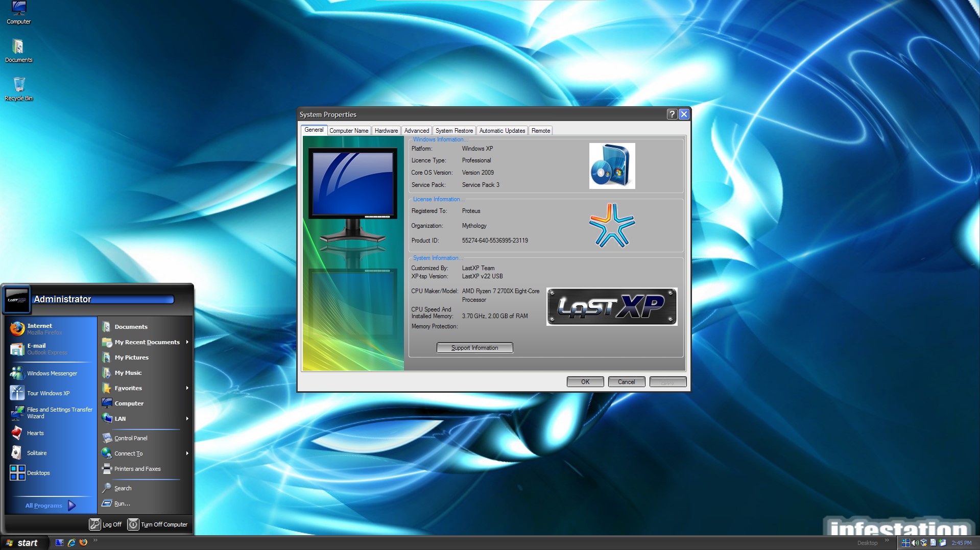Open the Recycle Bin desktop icon
Screen dimensions: 980x550
[19, 89]
